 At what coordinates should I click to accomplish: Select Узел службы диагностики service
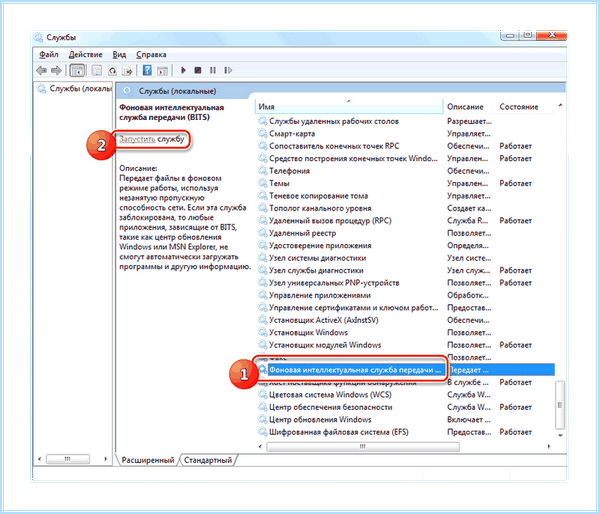406,271
